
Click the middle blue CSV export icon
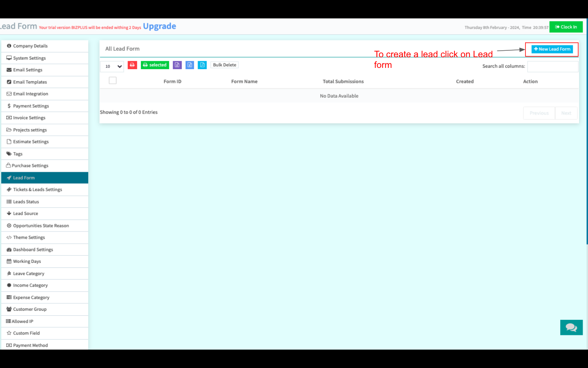[190, 65]
